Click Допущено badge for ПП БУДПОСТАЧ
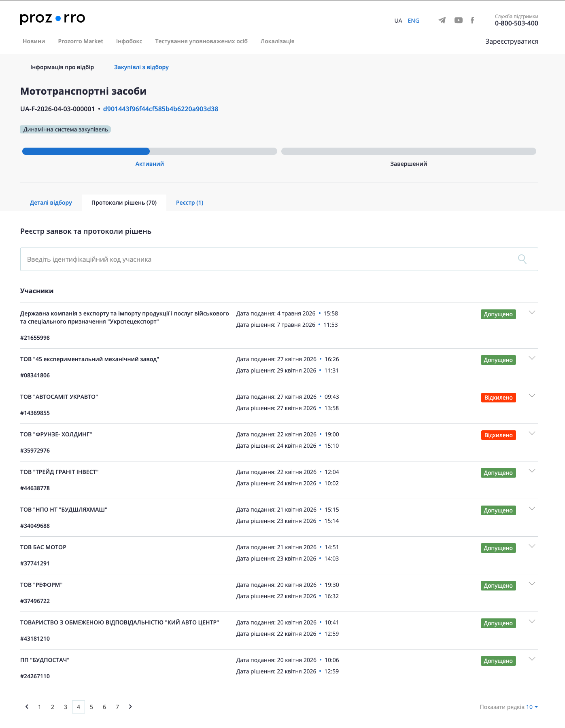 point(498,661)
